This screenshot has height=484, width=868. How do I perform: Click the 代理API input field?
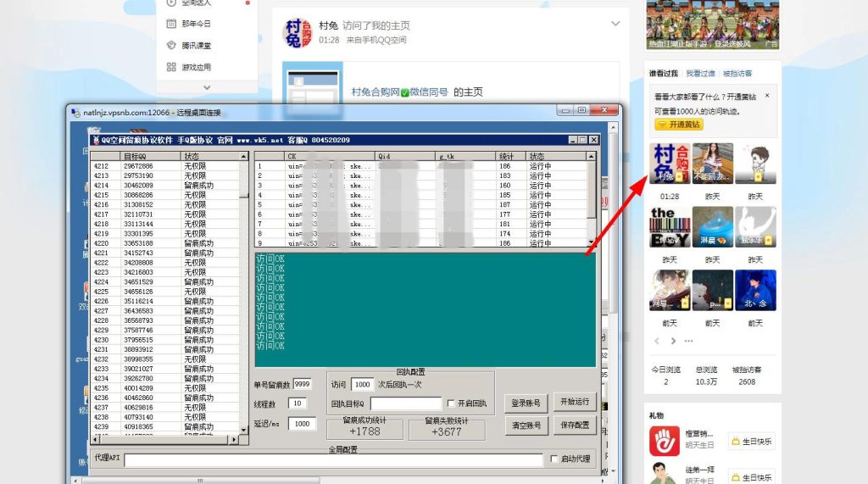point(332,460)
